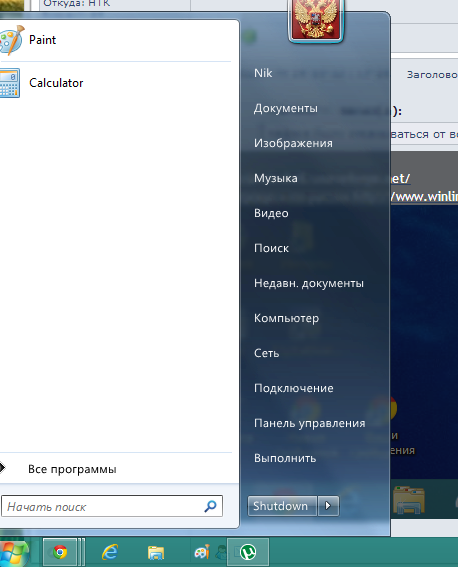Open Панель управления
Image resolution: width=458 pixels, height=567 pixels.
point(309,423)
